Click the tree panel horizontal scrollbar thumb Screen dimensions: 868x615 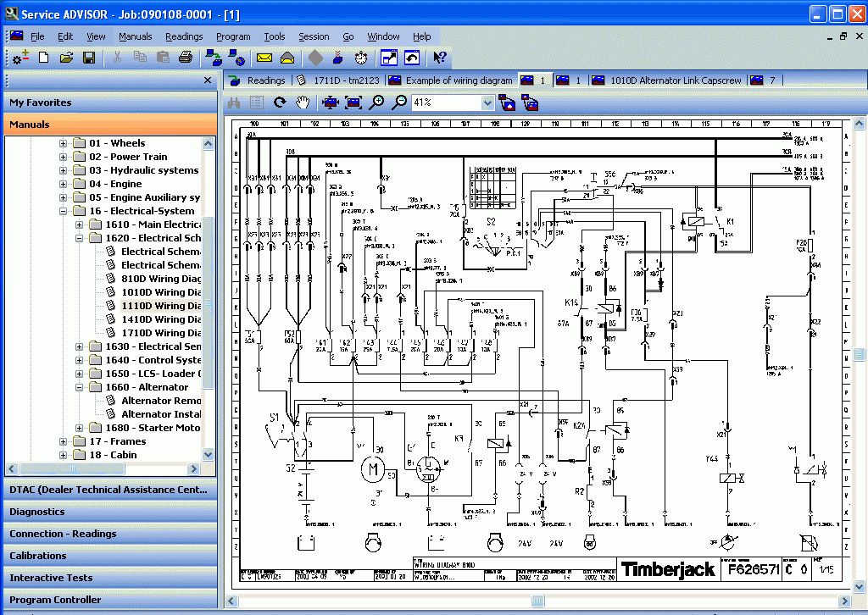click(71, 469)
